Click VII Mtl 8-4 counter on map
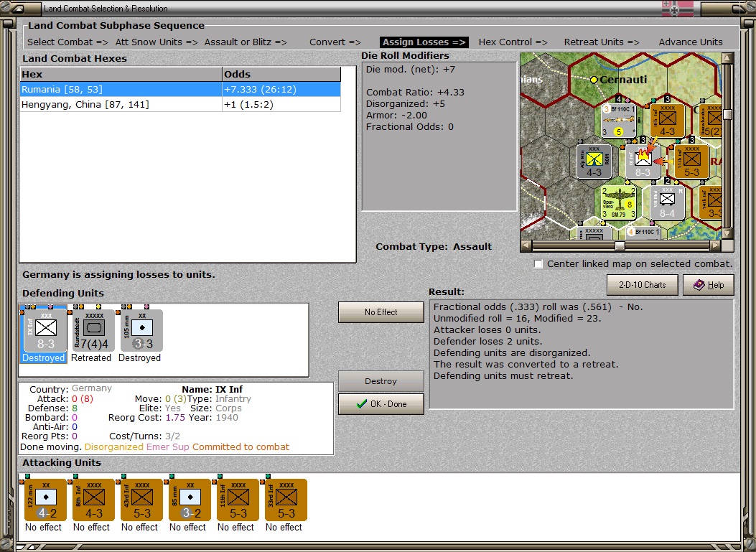Screen dimensions: 756x552 [667, 203]
